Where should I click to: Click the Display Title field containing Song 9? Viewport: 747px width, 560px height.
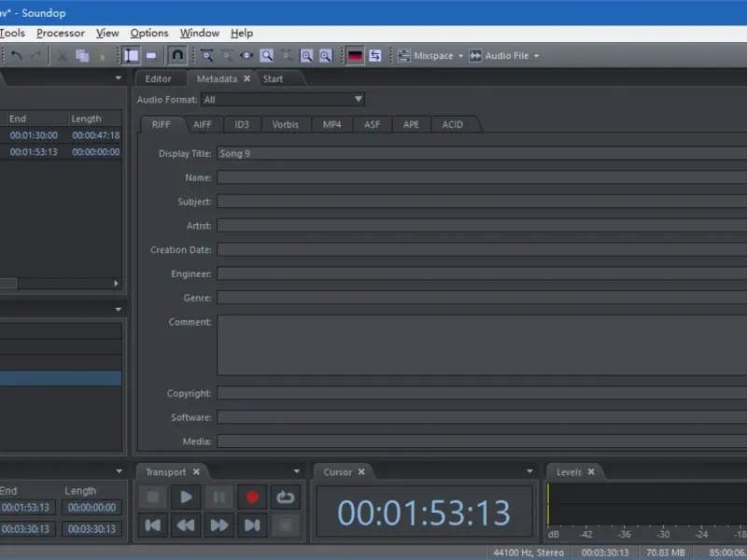481,153
